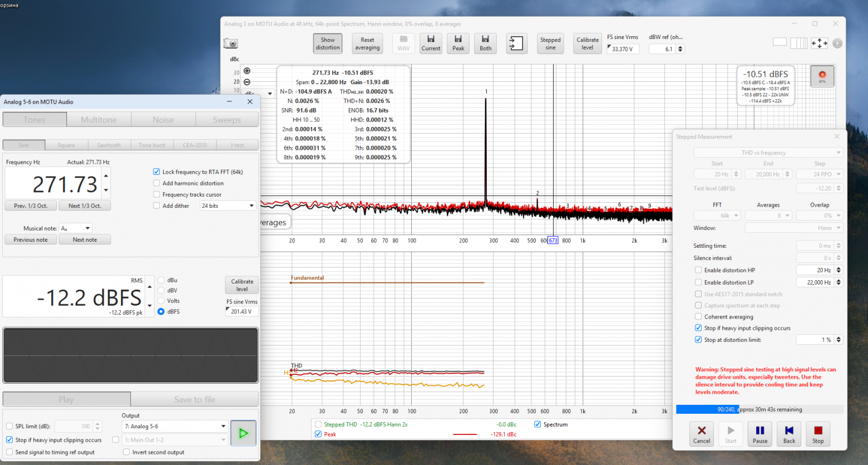The image size is (868, 465).
Task: Open the dither bit depth dropdown
Action: point(228,205)
